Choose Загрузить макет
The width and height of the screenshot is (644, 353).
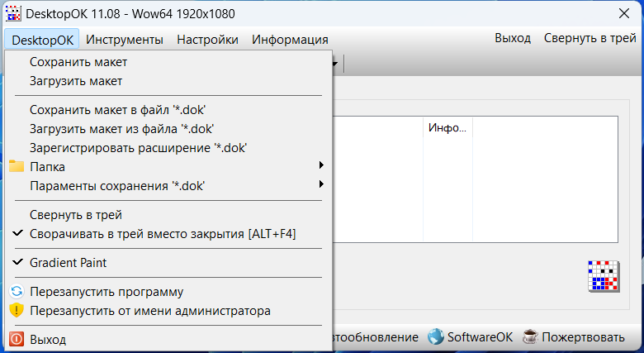pos(168,81)
